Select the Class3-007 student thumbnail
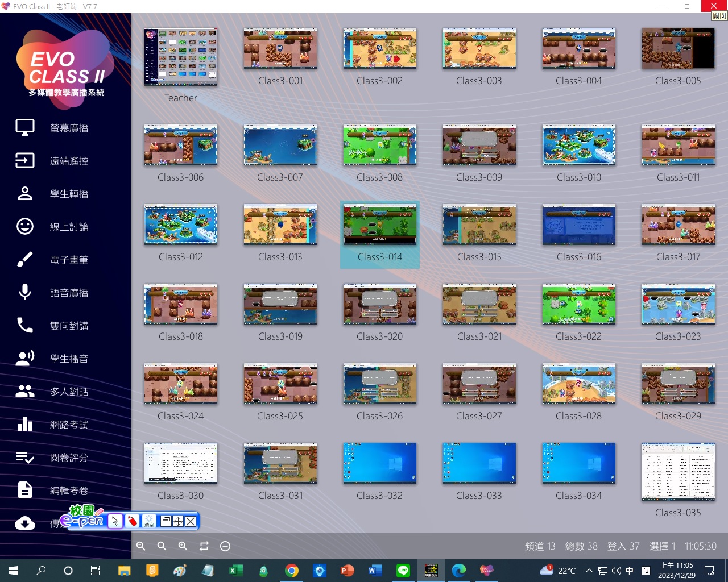Viewport: 728px width, 582px height. click(280, 145)
